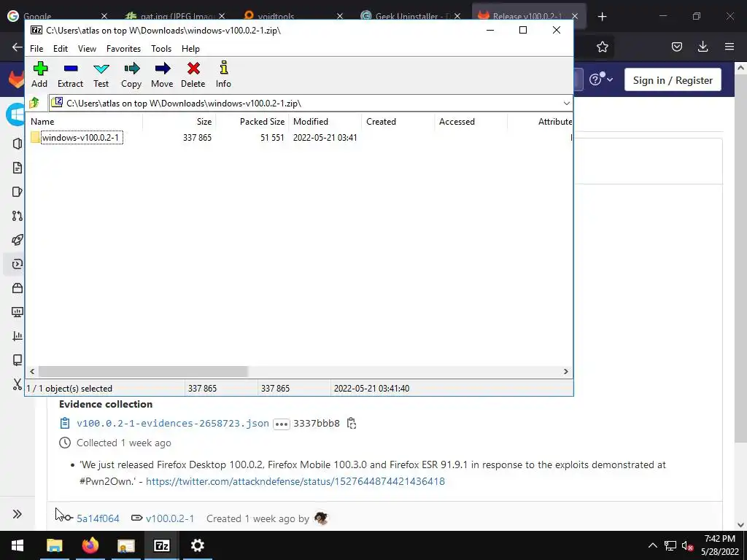Open a new Firefox tab
The height and width of the screenshot is (560, 747).
[602, 17]
